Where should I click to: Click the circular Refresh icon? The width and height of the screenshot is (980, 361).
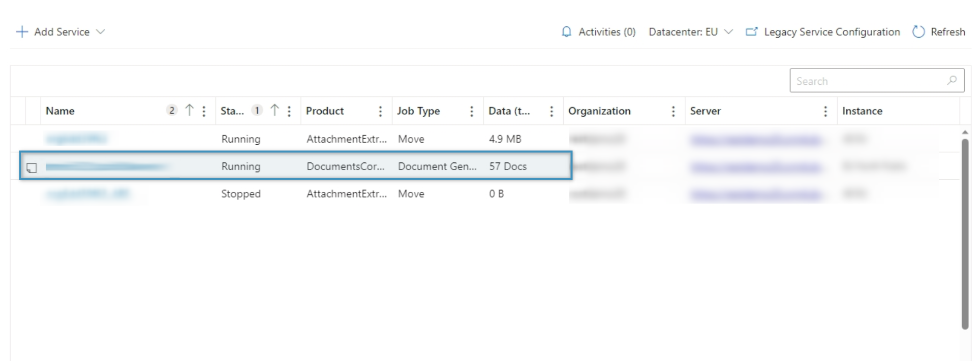[918, 32]
